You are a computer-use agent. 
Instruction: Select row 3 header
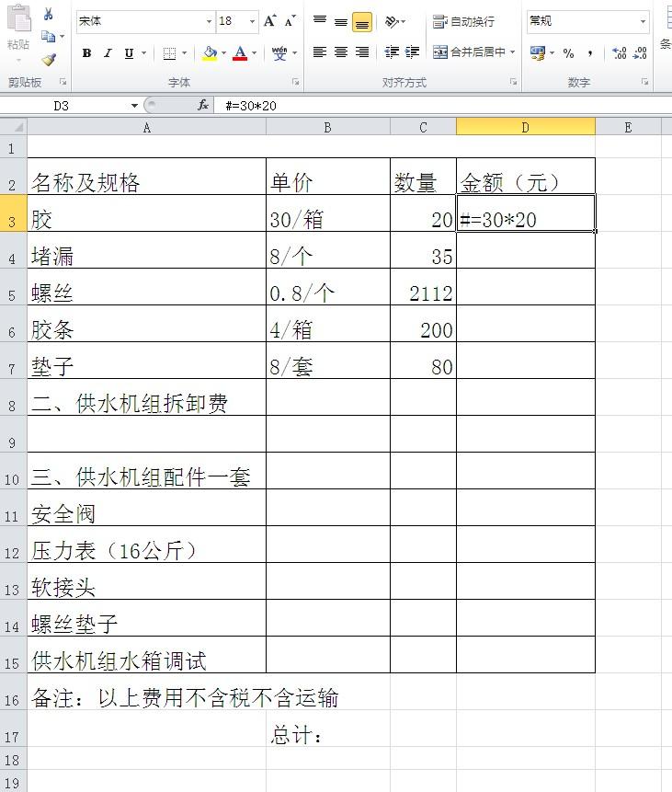(x=13, y=213)
